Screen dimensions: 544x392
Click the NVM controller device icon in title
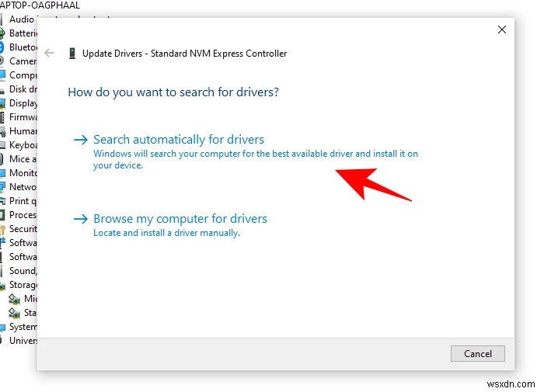coord(72,54)
